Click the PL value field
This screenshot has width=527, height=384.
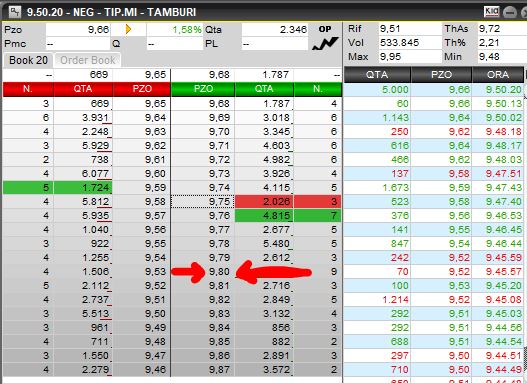point(275,44)
